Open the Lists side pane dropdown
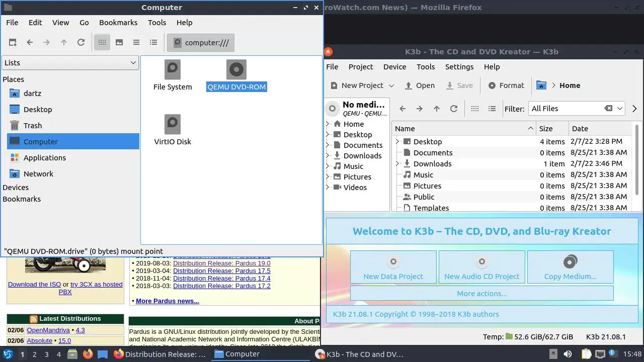 pos(70,63)
